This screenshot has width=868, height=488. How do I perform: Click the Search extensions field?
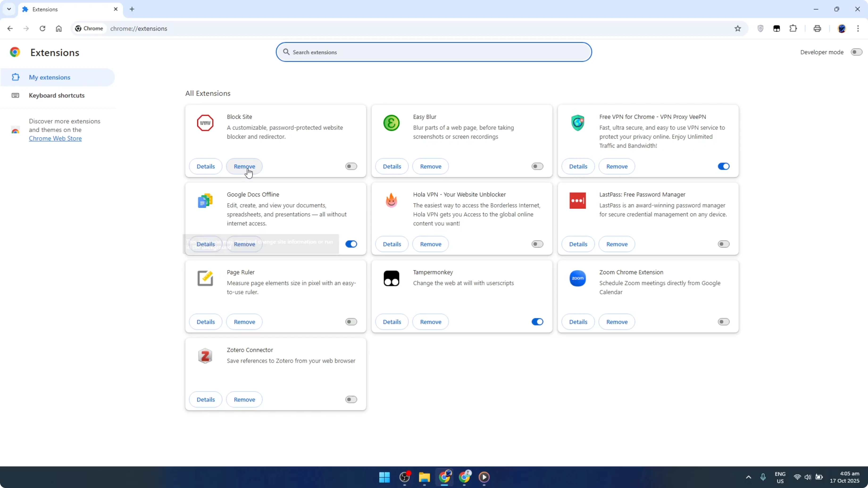point(434,52)
